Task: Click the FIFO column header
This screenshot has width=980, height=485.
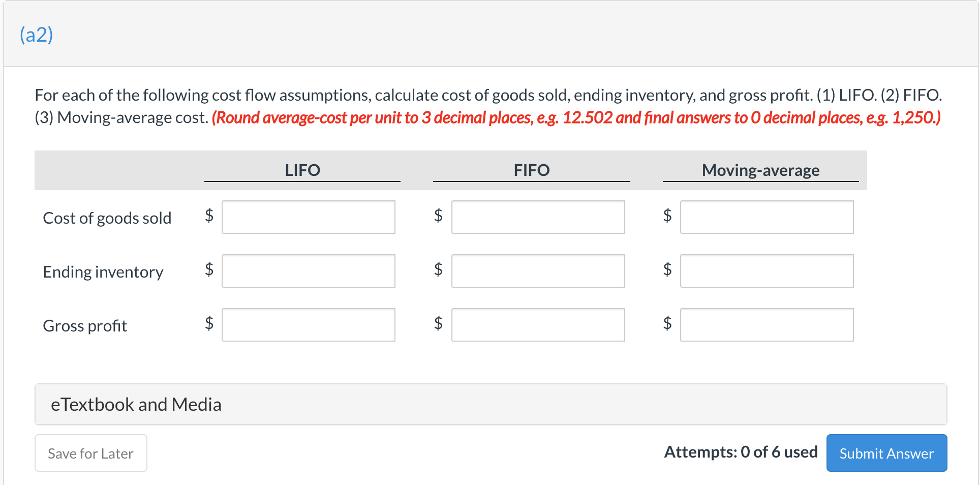Action: tap(532, 170)
